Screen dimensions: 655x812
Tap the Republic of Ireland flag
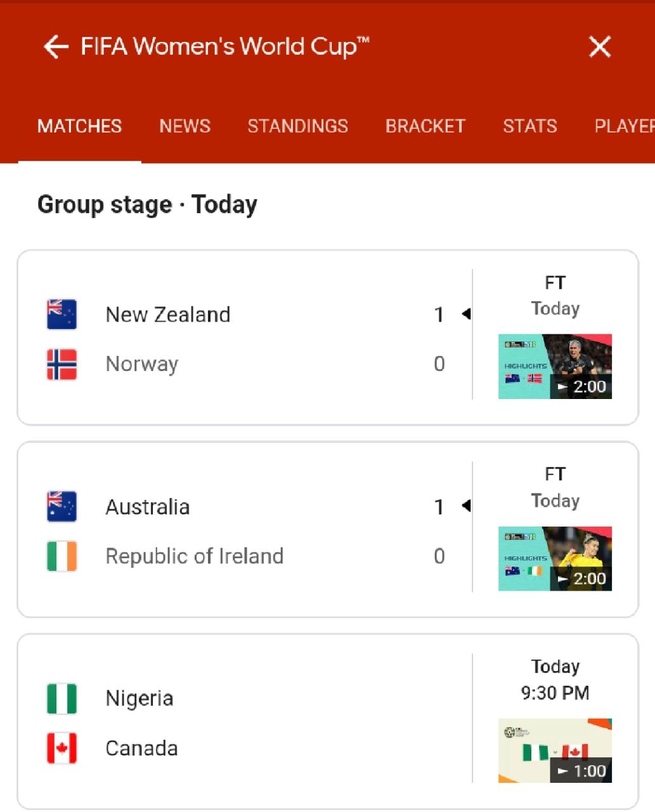(62, 556)
